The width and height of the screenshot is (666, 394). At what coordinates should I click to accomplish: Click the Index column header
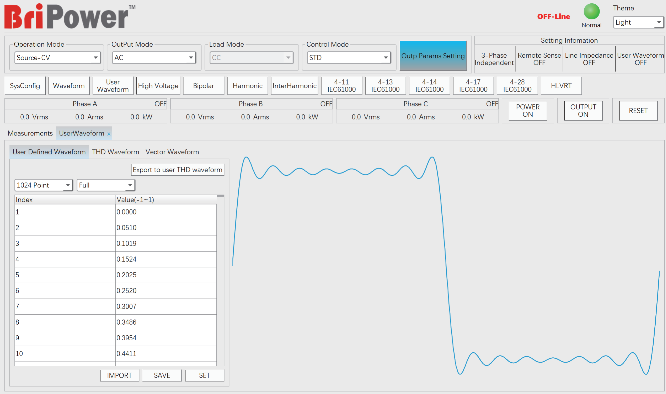point(65,200)
